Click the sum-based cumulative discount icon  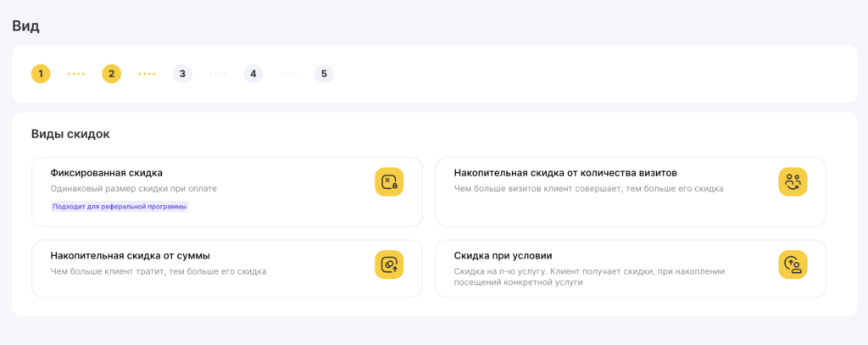389,264
